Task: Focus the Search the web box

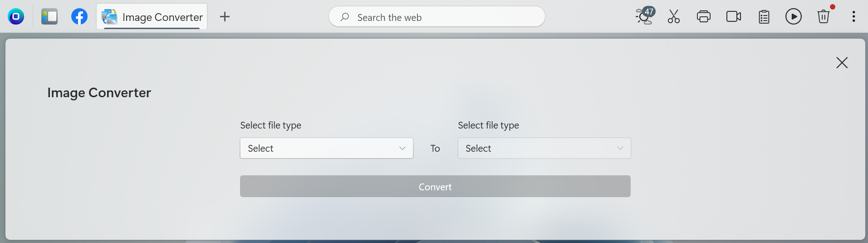Action: [x=437, y=17]
